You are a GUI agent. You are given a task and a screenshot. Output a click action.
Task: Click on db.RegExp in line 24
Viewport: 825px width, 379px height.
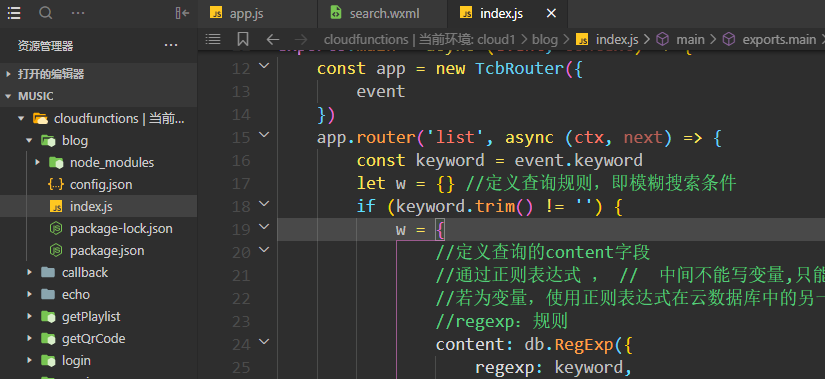[569, 344]
